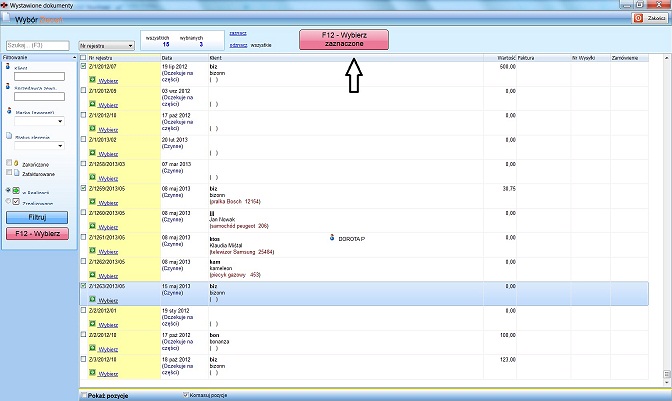Collapse the Filtrowanie panel
The width and height of the screenshot is (672, 401).
coord(74,57)
